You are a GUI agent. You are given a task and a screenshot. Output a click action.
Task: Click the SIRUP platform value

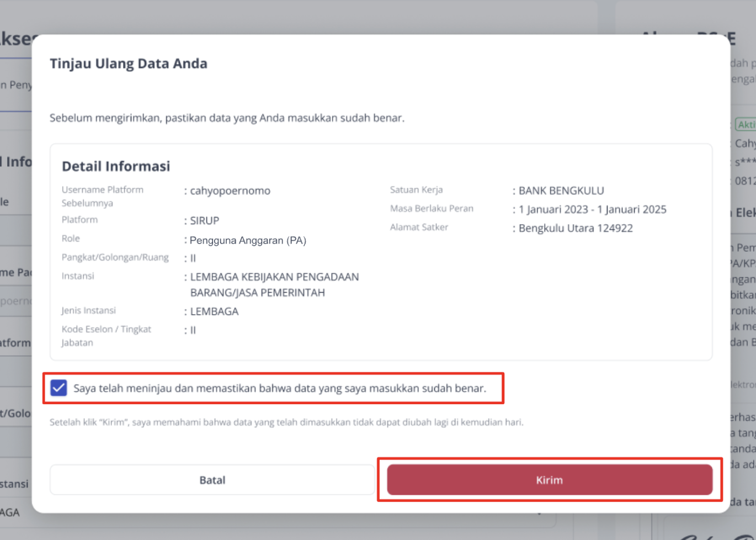[x=205, y=220]
